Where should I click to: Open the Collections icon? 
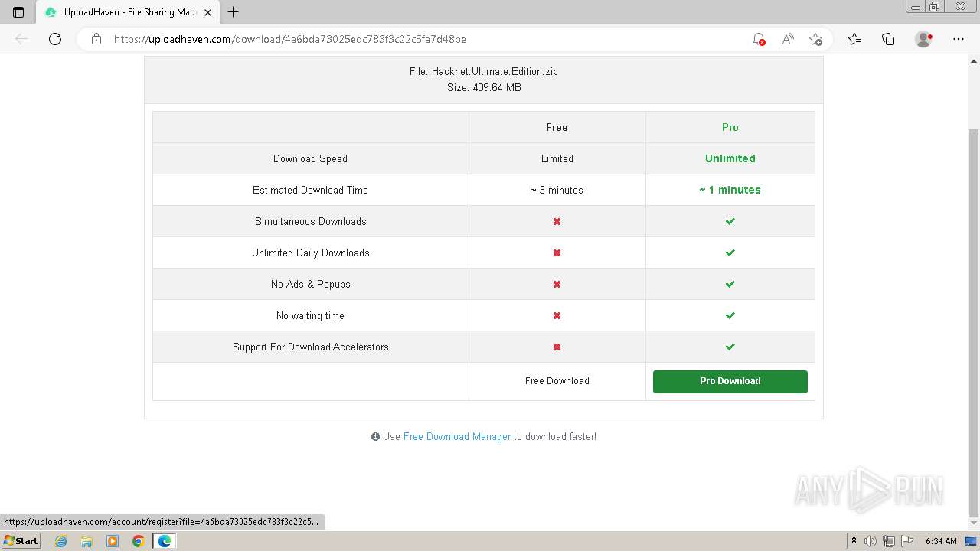(888, 39)
